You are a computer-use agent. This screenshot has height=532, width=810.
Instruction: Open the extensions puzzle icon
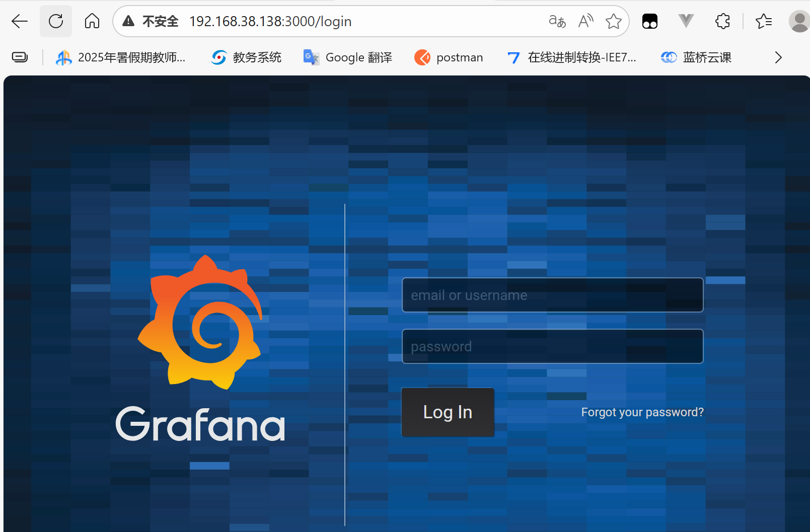(722, 21)
